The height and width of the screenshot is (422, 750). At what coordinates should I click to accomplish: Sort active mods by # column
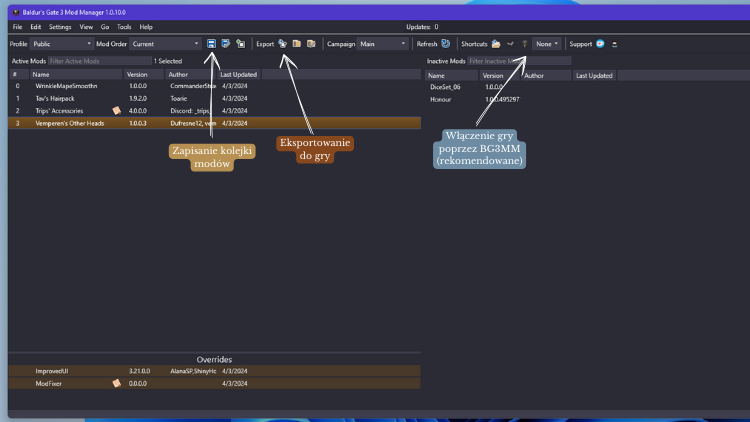19,74
